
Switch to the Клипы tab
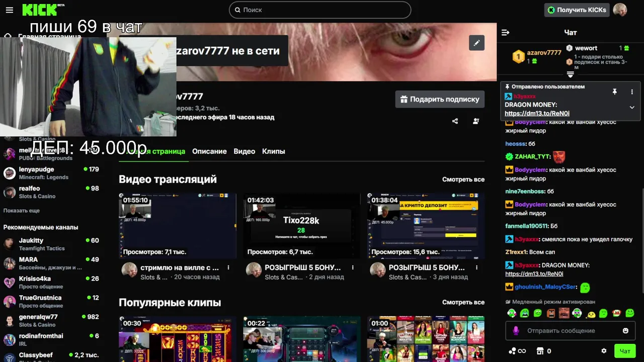[x=274, y=151]
